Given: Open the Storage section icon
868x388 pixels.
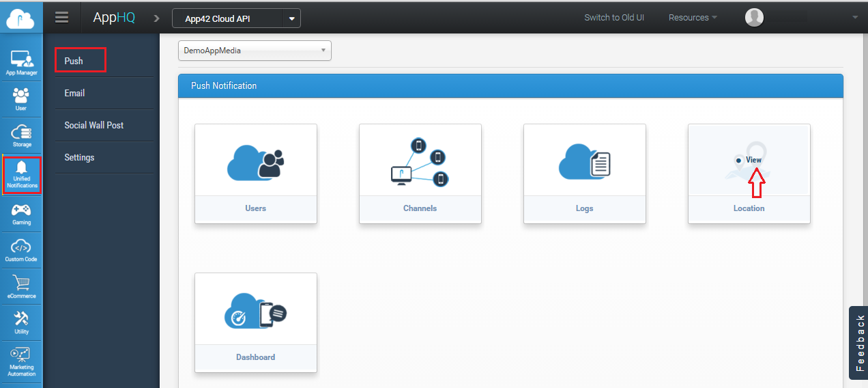Looking at the screenshot, I should pos(21,135).
